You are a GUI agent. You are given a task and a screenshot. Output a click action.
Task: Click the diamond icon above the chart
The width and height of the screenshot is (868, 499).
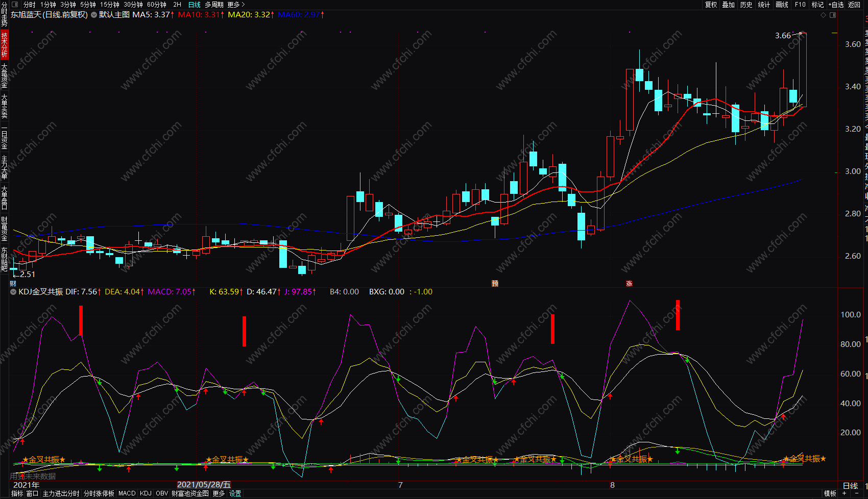pos(823,15)
